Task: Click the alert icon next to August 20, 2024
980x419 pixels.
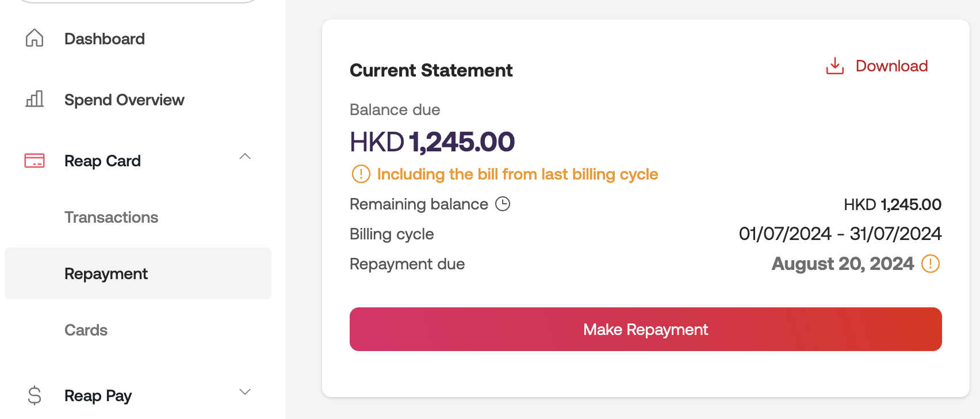Action: (930, 264)
